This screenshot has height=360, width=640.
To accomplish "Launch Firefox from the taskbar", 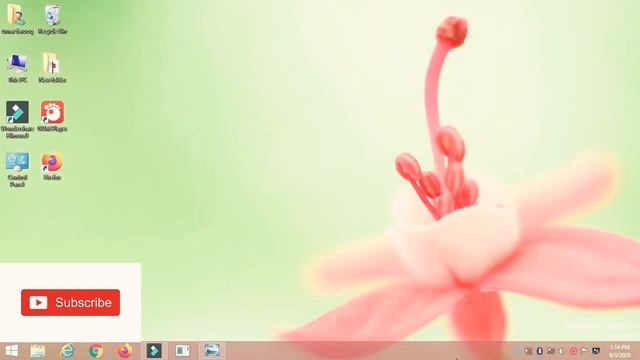I will coord(125,351).
